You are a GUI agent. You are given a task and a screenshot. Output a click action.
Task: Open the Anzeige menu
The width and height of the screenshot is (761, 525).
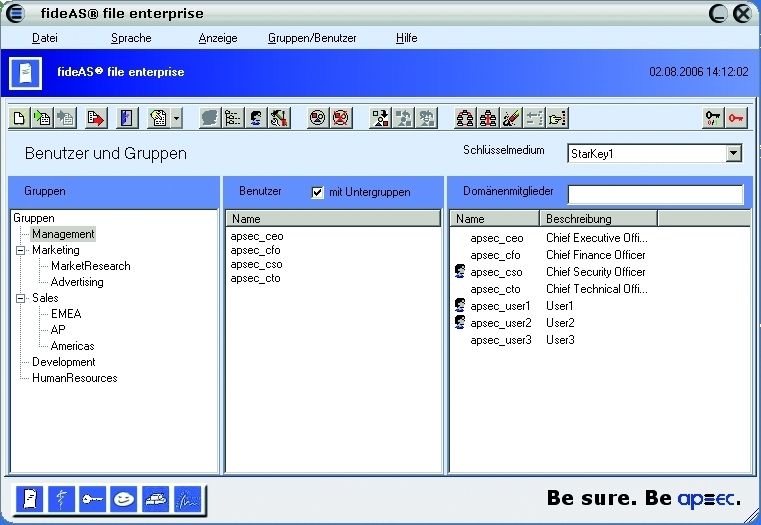(218, 38)
